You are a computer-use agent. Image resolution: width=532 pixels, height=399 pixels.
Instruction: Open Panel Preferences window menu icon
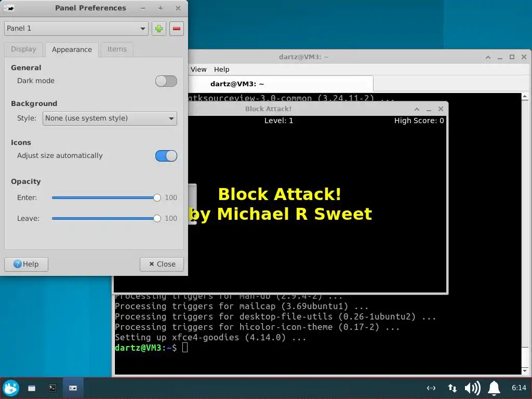click(x=9, y=8)
